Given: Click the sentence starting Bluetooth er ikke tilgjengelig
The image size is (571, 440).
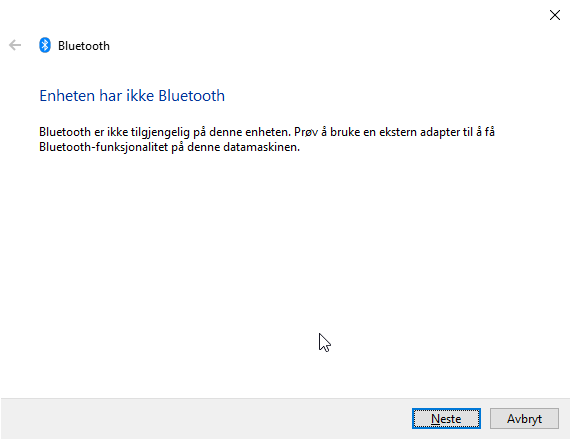Looking at the screenshot, I should pos(165,132).
